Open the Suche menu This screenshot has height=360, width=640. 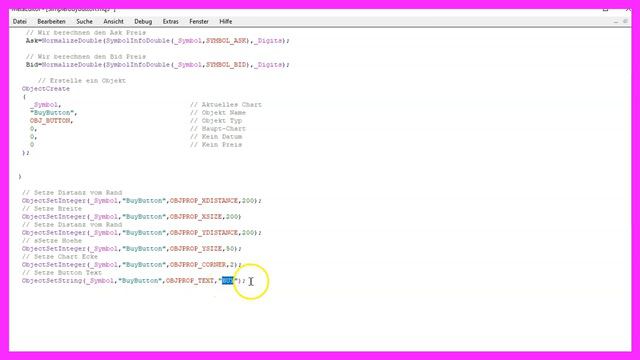click(x=84, y=22)
